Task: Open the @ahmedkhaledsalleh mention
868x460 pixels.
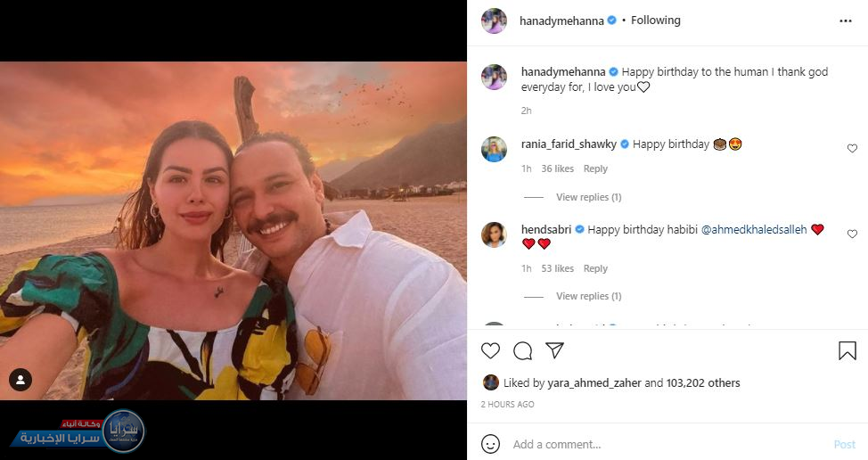Action: click(x=754, y=230)
